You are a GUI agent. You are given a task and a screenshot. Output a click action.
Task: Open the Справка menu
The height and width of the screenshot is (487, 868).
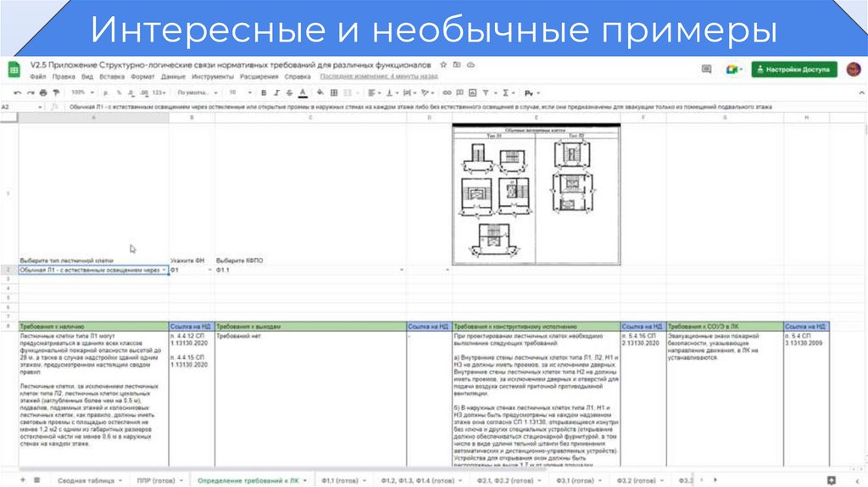tap(298, 77)
